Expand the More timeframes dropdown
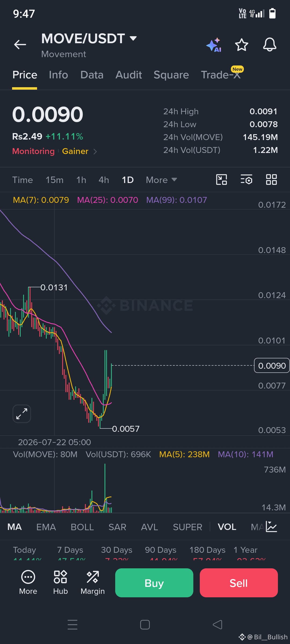 point(161,180)
